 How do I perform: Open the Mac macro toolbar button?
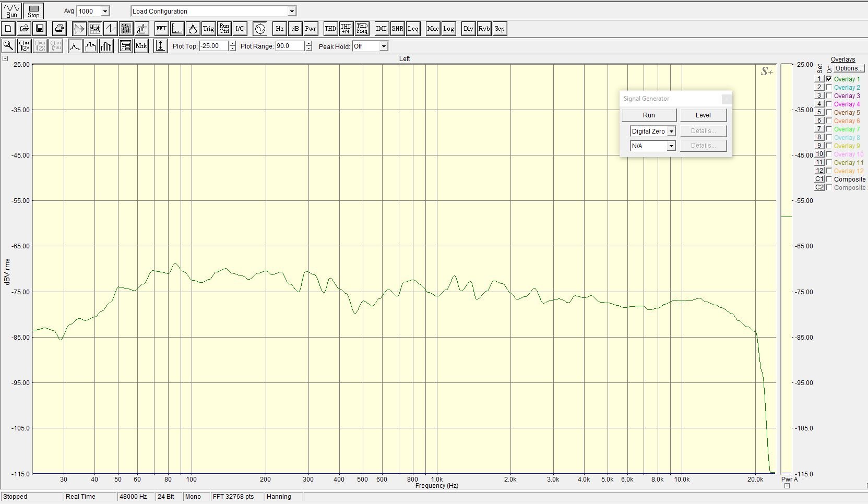(433, 29)
